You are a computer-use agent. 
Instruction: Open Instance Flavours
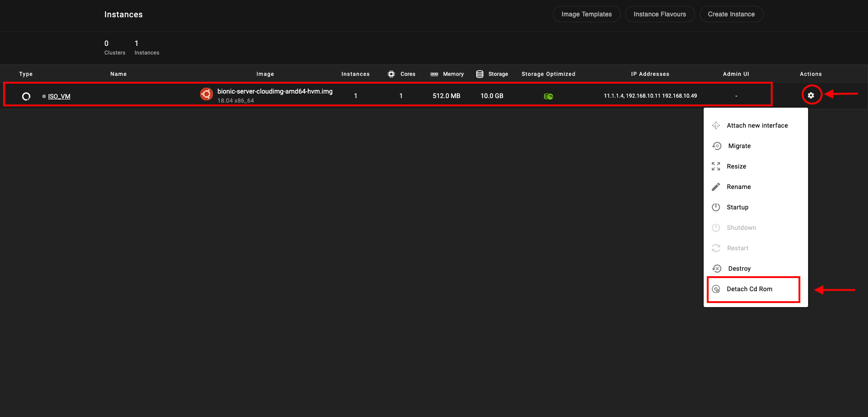660,14
